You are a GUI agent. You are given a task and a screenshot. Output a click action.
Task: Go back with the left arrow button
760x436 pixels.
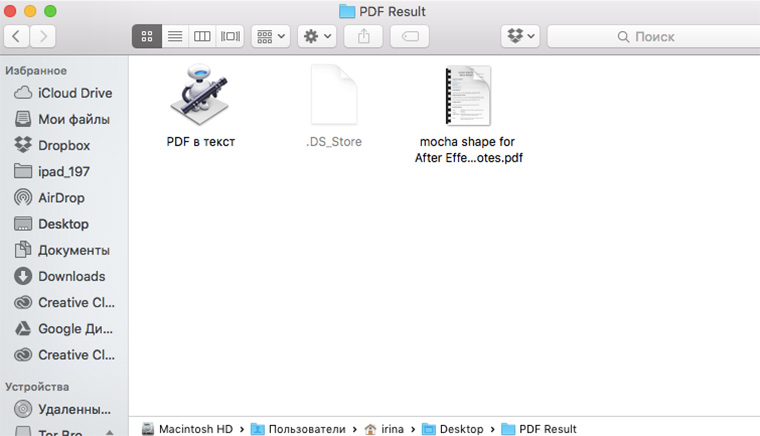tap(16, 36)
